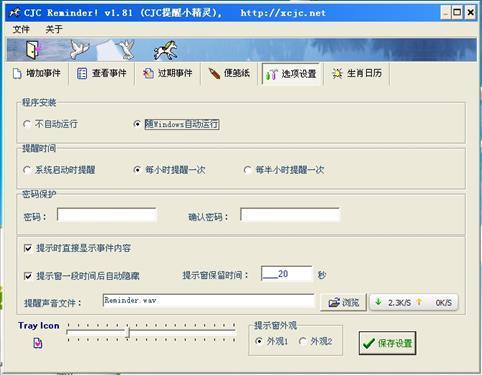
Task: Toggle 提示窗一段时间后自动隐藏 checkbox
Action: point(82,276)
